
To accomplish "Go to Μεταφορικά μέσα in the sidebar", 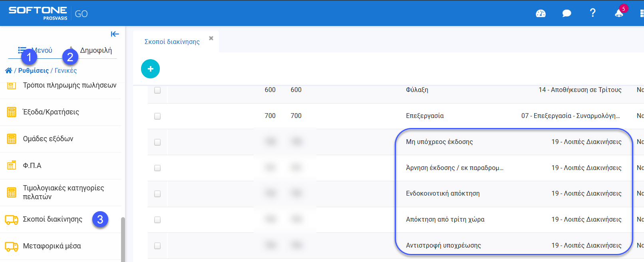I will point(52,246).
